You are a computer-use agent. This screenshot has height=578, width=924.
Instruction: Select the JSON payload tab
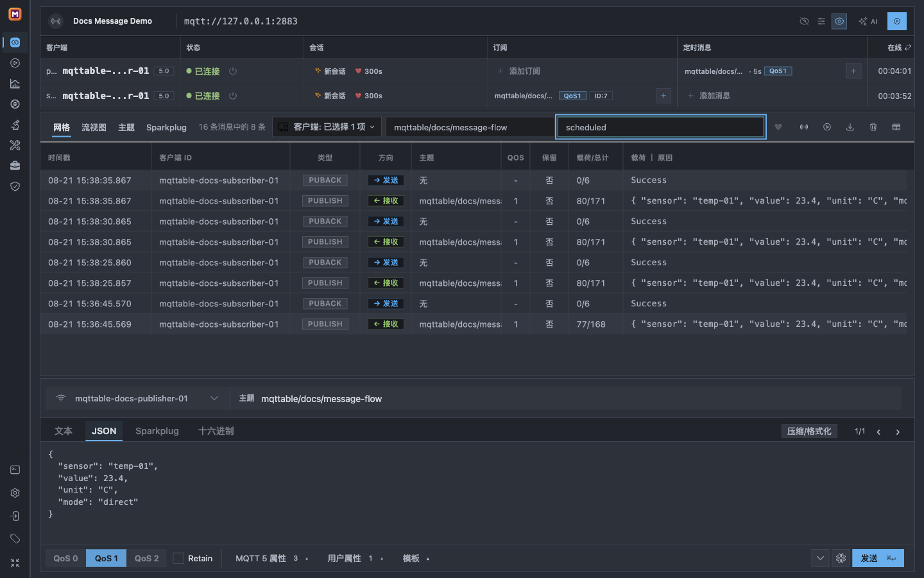tap(104, 431)
